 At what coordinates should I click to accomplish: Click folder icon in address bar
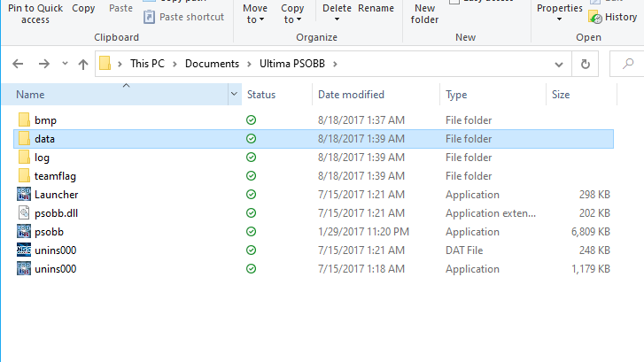click(105, 64)
